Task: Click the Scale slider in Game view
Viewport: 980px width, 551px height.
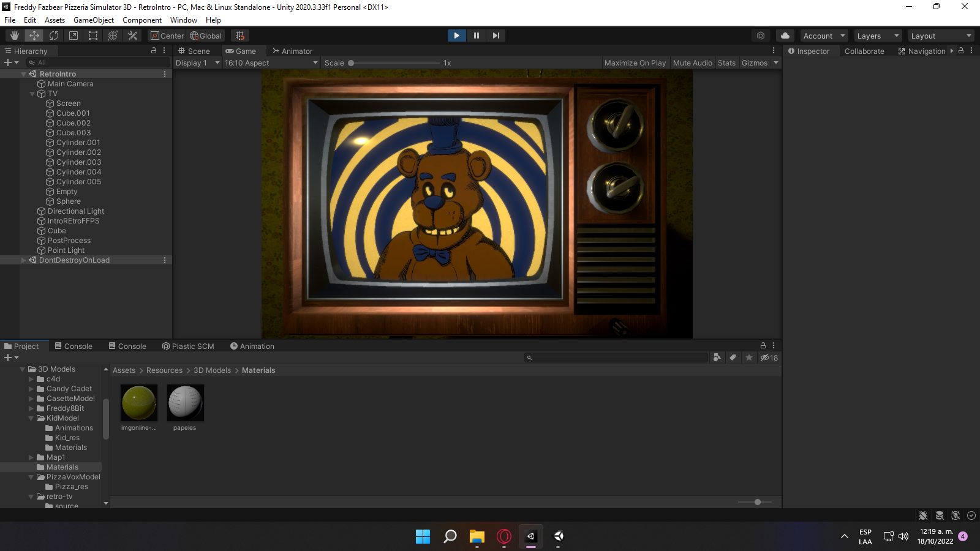Action: (x=396, y=63)
